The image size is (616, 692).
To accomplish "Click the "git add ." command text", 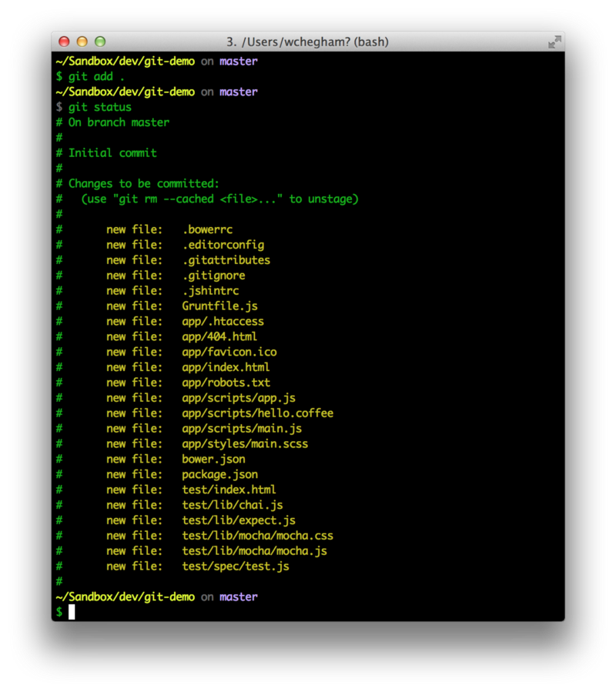I will point(91,76).
